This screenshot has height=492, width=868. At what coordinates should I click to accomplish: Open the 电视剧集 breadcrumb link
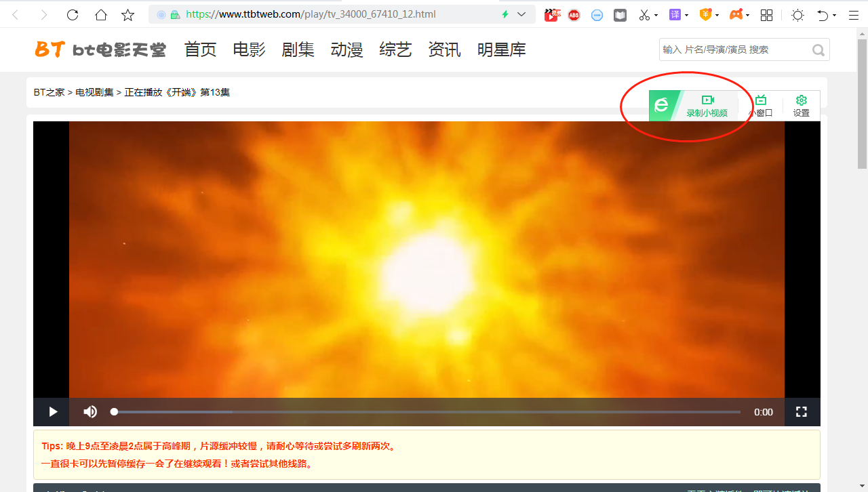[x=94, y=91]
